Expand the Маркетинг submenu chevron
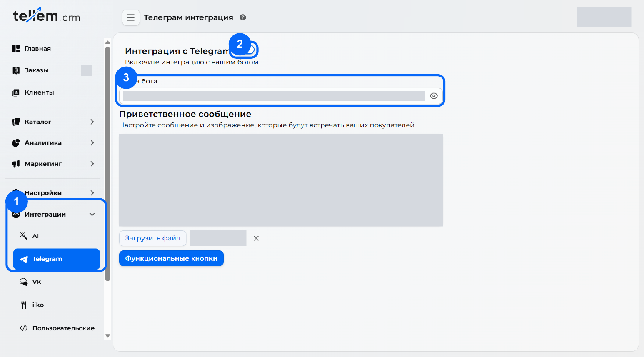Viewport: 644px width, 357px height. tap(92, 164)
